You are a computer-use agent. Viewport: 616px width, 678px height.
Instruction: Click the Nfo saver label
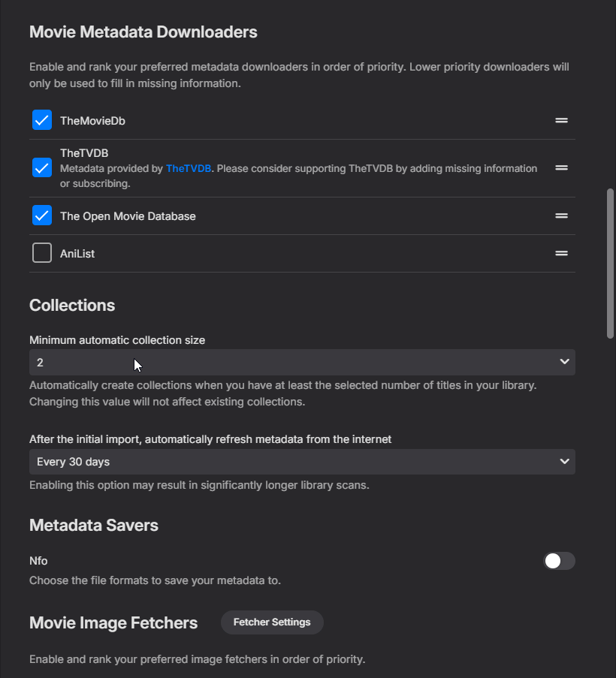coord(38,561)
